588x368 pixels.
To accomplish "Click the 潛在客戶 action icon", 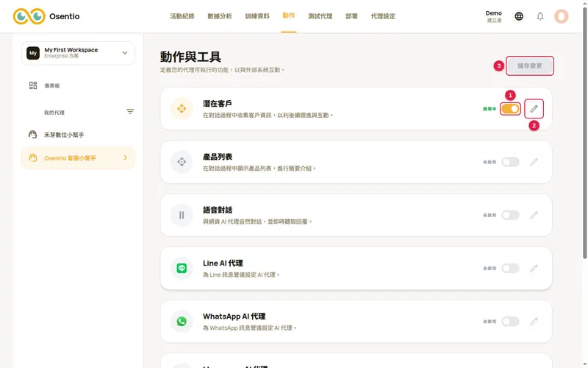I will 182,108.
